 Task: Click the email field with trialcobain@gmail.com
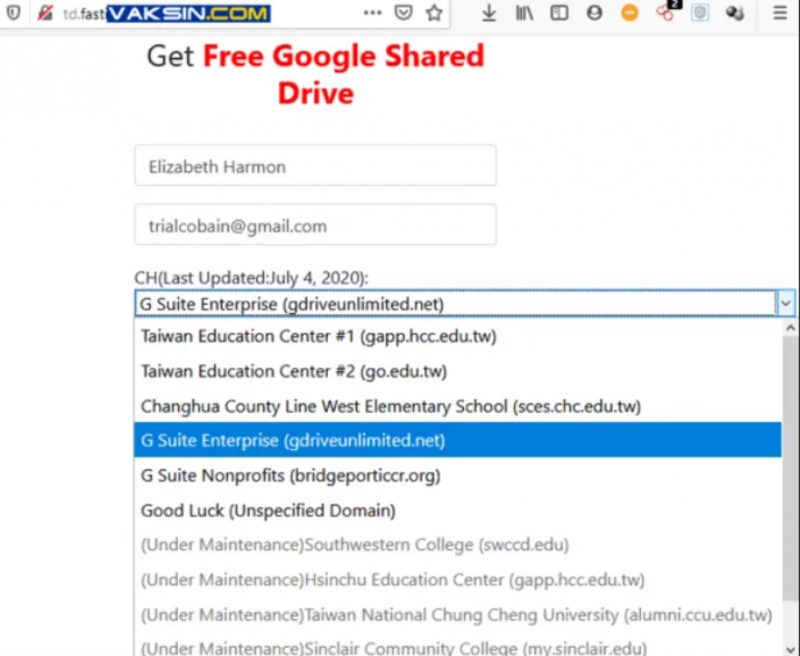click(315, 225)
